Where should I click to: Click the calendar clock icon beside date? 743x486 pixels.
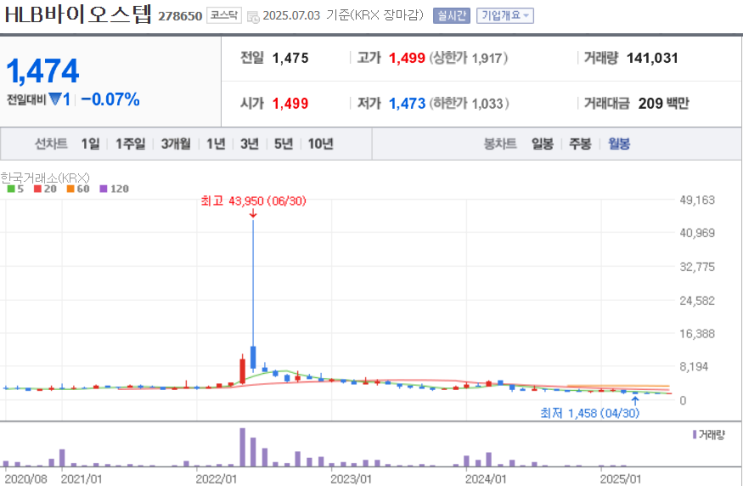[253, 17]
